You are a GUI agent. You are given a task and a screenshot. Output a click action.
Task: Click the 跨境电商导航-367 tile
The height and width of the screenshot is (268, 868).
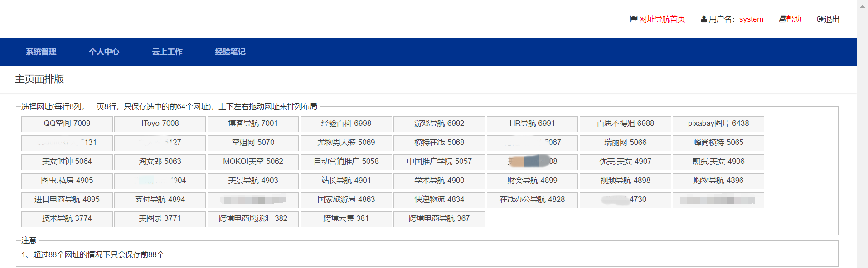(x=439, y=219)
